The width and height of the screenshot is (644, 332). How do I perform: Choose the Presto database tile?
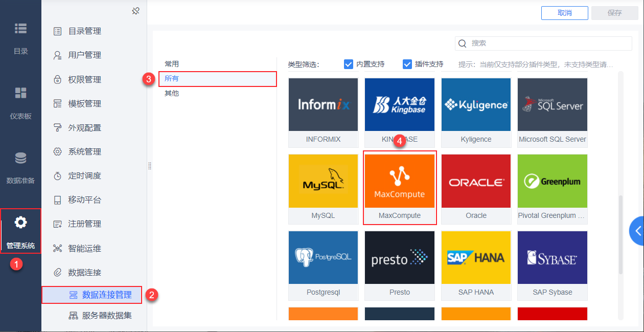(400, 265)
